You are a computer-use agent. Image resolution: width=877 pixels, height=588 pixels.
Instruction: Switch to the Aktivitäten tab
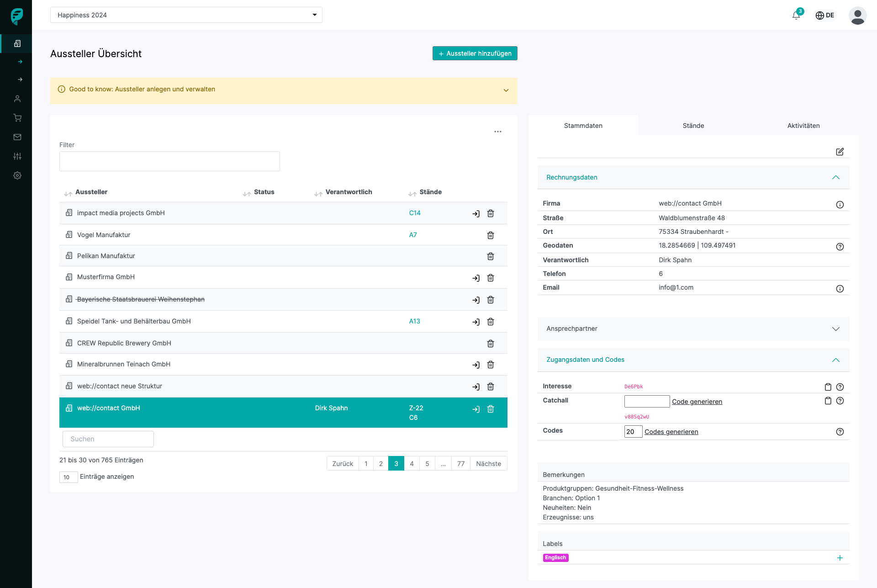click(x=803, y=126)
